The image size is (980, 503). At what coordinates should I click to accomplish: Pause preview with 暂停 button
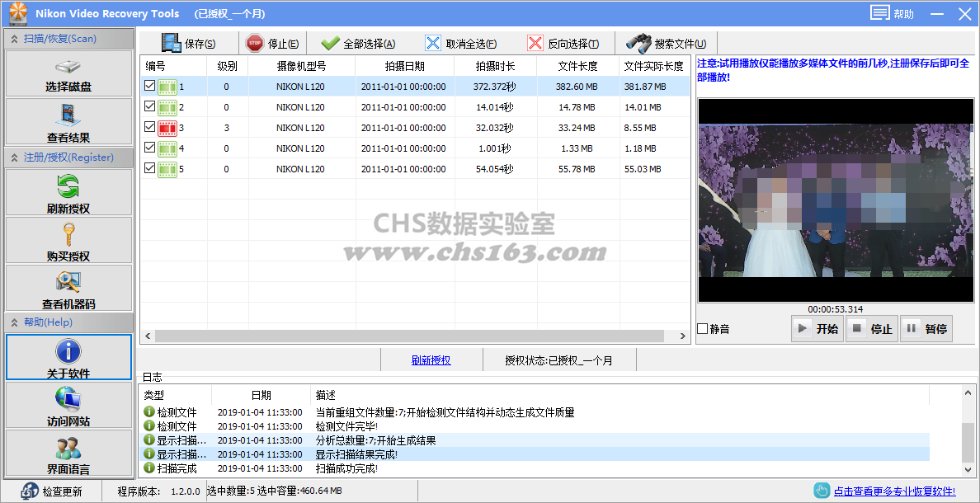(926, 329)
